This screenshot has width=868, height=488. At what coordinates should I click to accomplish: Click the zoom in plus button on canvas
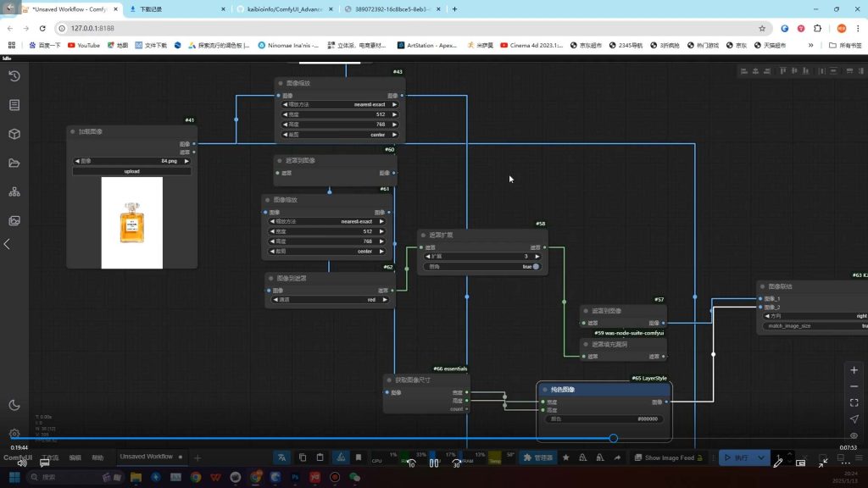click(854, 370)
